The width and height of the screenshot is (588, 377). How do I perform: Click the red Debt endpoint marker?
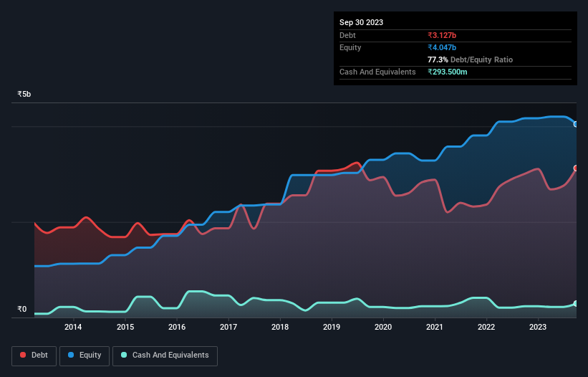coord(576,168)
